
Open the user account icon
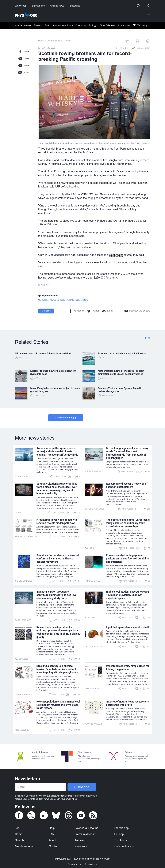pos(148,6)
